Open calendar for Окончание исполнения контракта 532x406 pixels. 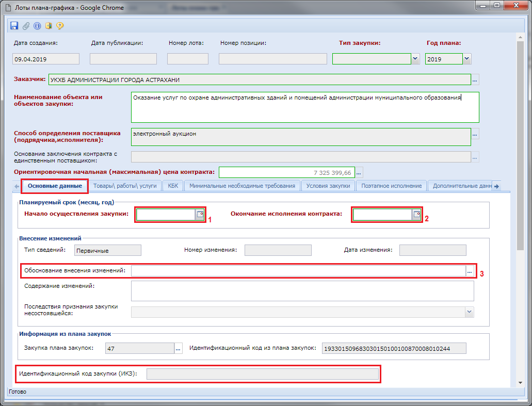click(417, 214)
